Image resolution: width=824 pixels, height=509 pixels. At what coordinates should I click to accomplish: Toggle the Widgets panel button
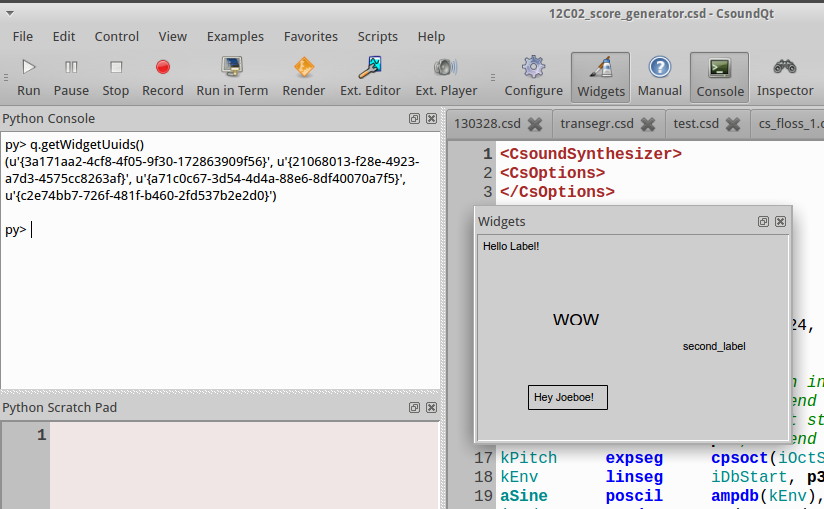coord(601,77)
